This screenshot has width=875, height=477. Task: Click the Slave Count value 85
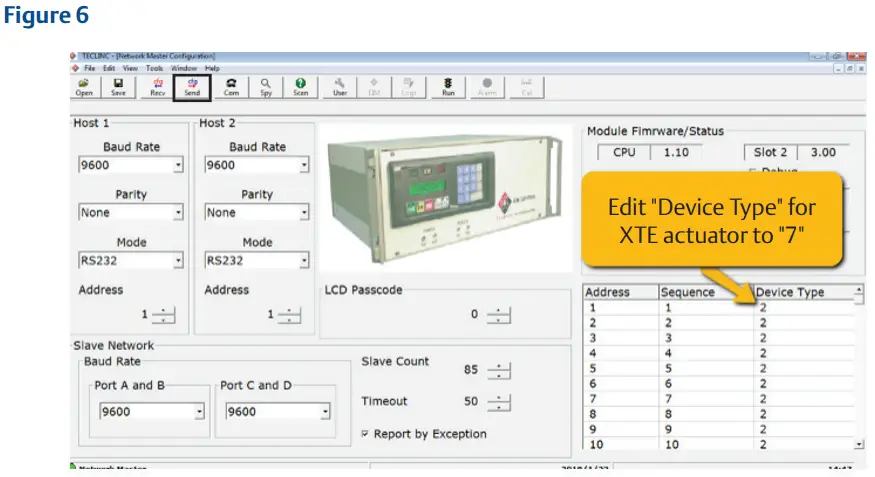pos(470,370)
